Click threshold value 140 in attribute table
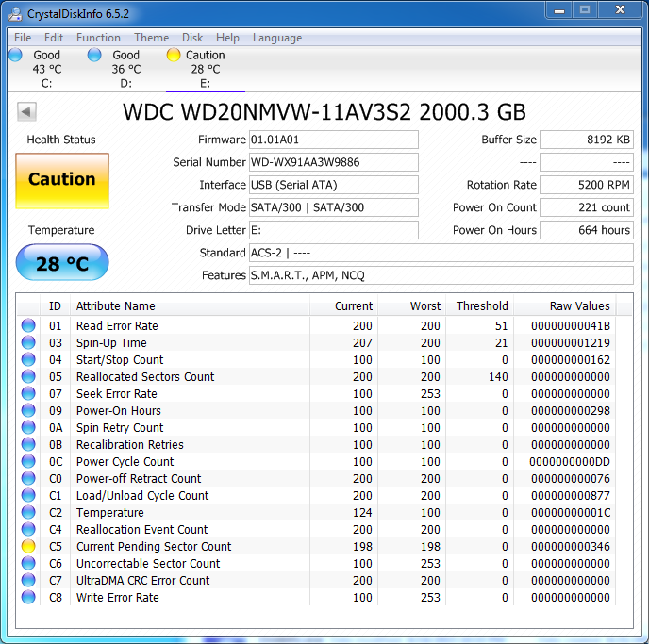 click(x=498, y=377)
